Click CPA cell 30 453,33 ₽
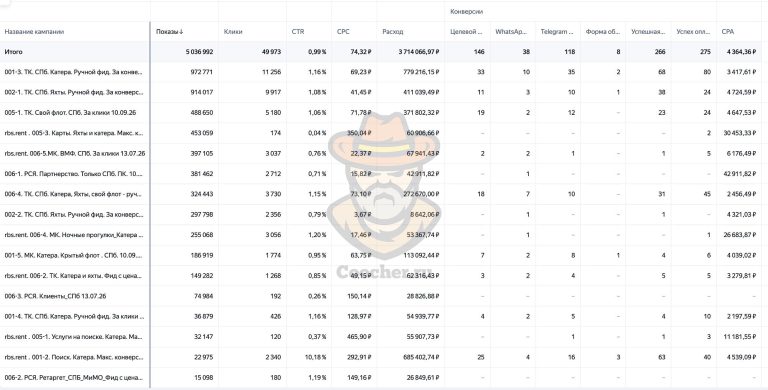The height and width of the screenshot is (390, 768). point(741,133)
